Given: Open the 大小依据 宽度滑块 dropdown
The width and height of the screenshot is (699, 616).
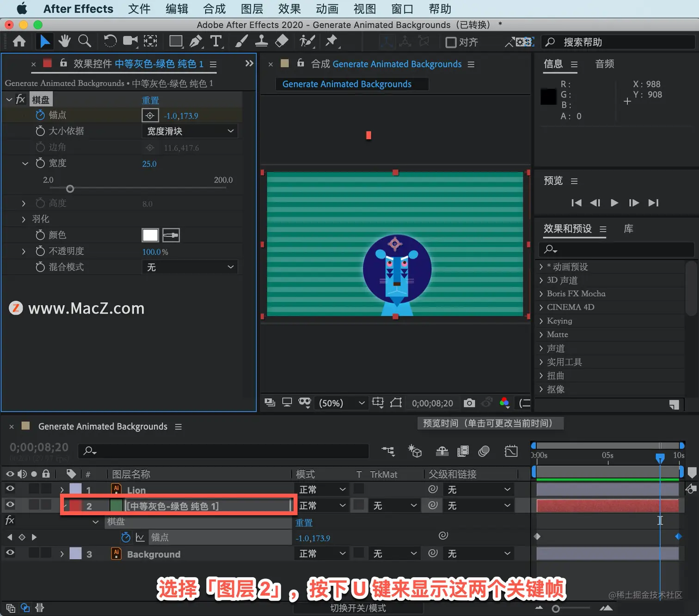Looking at the screenshot, I should (190, 131).
